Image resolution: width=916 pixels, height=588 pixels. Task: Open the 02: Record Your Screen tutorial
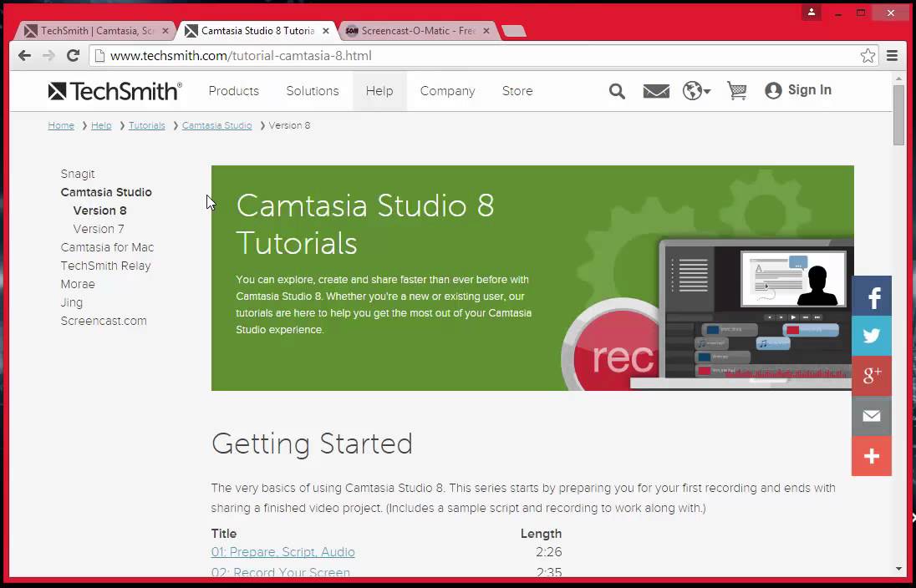tap(281, 572)
